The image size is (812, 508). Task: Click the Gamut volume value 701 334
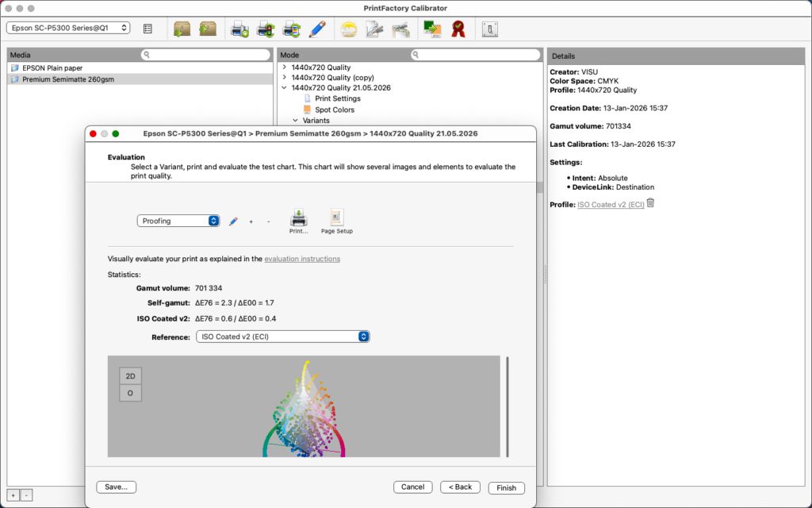tap(209, 288)
